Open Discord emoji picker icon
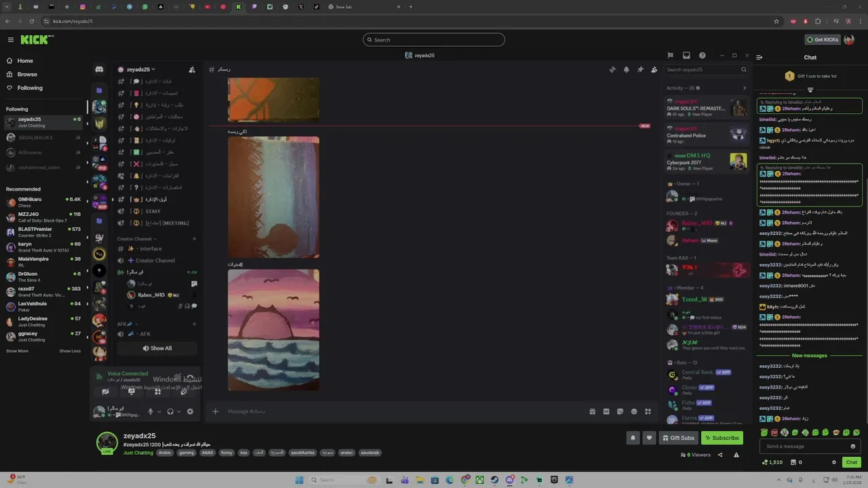 click(634, 411)
